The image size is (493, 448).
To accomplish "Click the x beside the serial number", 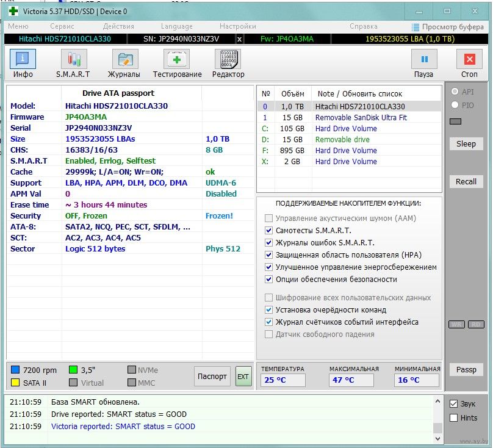I will point(239,39).
